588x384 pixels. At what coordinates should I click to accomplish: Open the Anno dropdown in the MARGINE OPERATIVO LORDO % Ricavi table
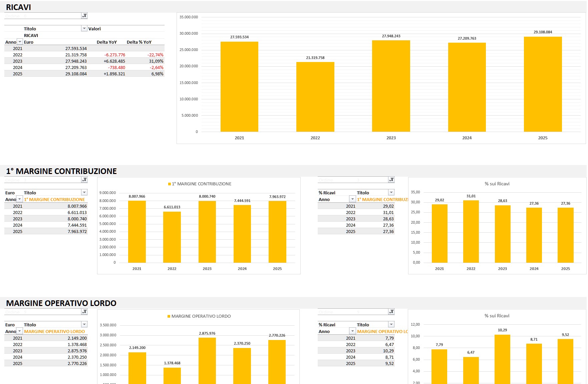[352, 331]
